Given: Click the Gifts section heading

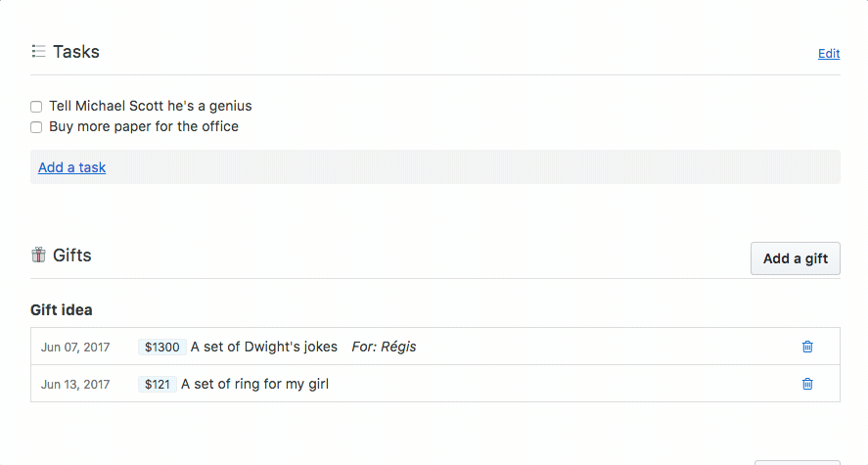Looking at the screenshot, I should [x=72, y=256].
